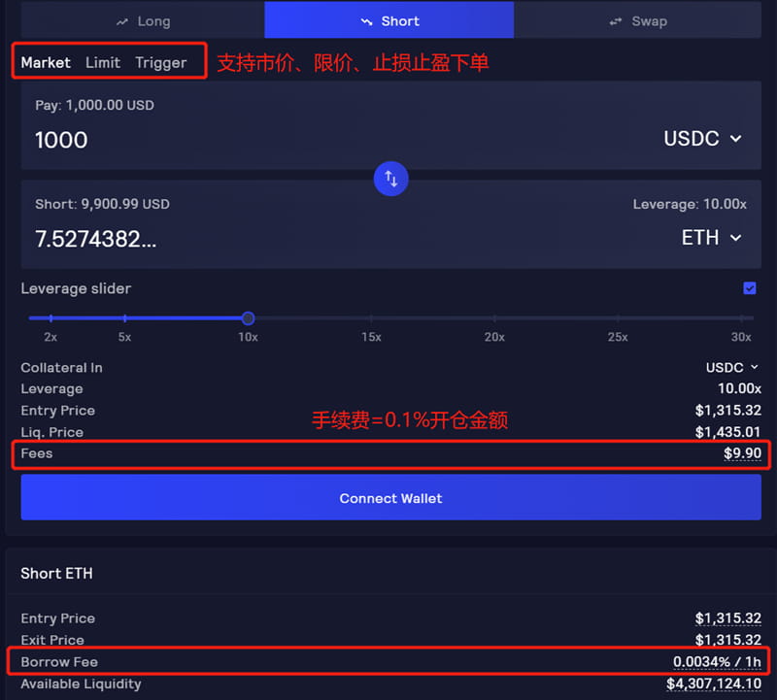The image size is (777, 700).
Task: Click the Pay amount input field
Action: click(291, 140)
